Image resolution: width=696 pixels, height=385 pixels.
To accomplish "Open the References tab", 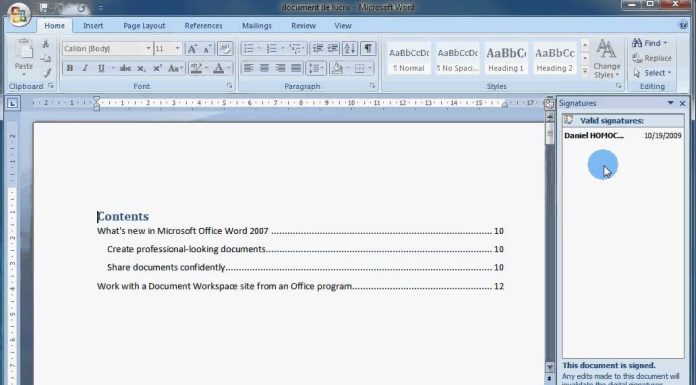I will click(x=203, y=26).
